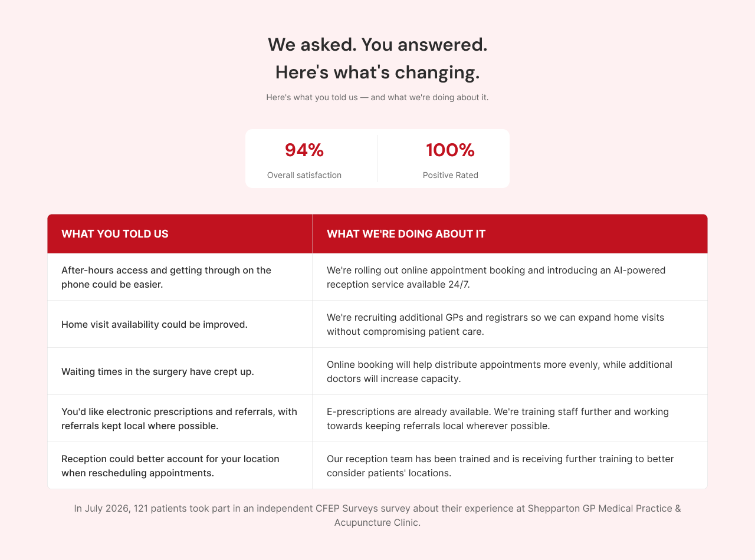The image size is (755, 560).
Task: Select the Overall satisfaction label
Action: click(x=304, y=175)
